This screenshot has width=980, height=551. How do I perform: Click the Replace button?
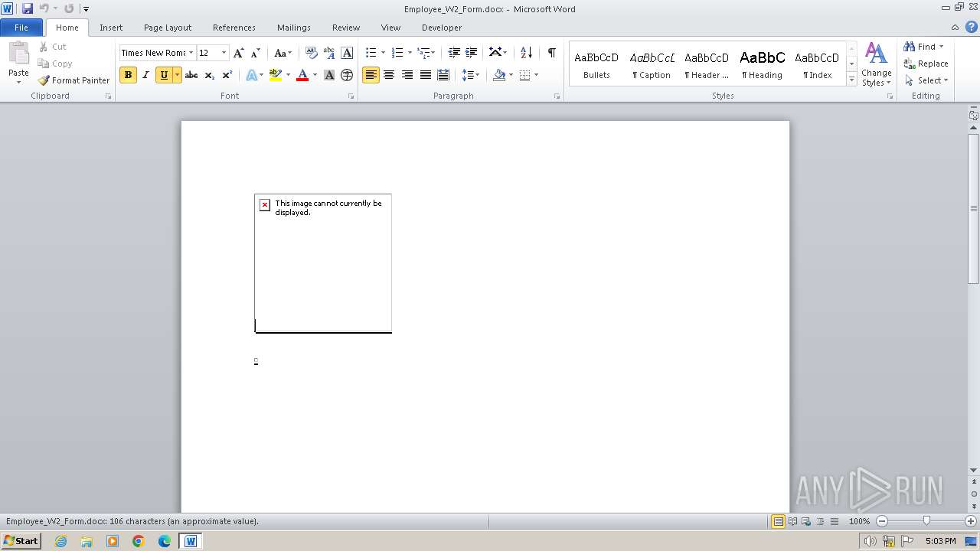click(926, 64)
